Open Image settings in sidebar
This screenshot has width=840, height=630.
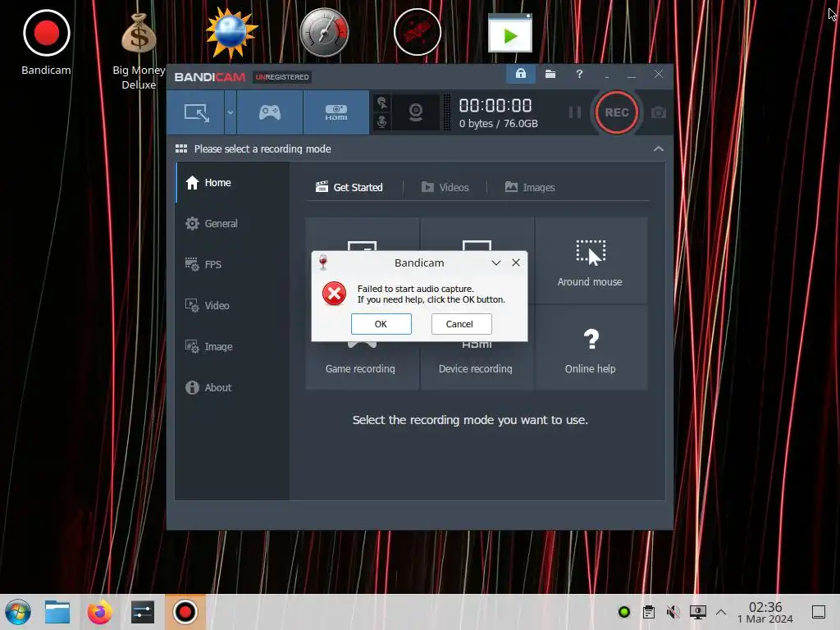click(x=232, y=347)
